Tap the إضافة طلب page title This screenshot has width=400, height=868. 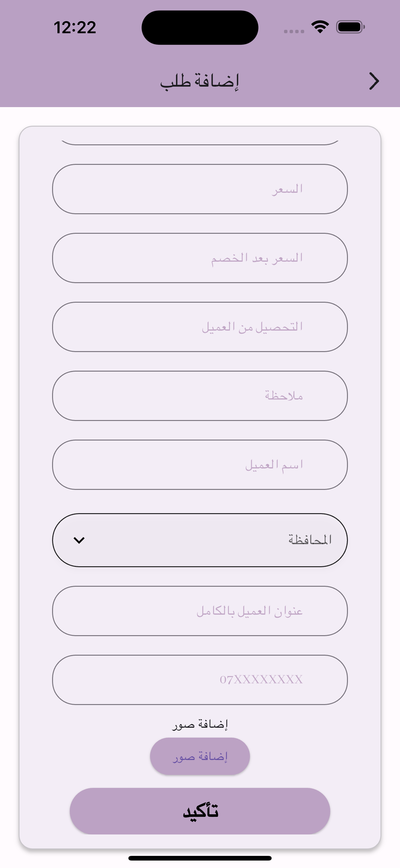coord(200,81)
